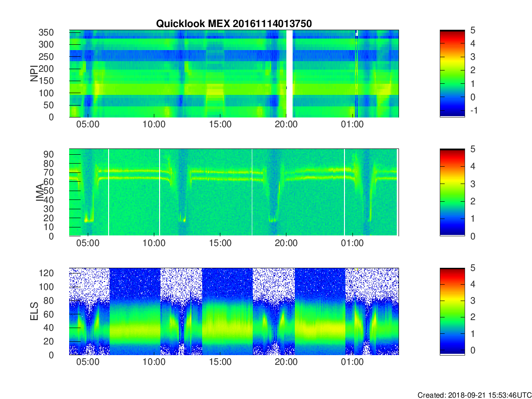Click the 3 label on ELS colorbar
The height and width of the screenshot is (399, 532).
click(x=472, y=301)
